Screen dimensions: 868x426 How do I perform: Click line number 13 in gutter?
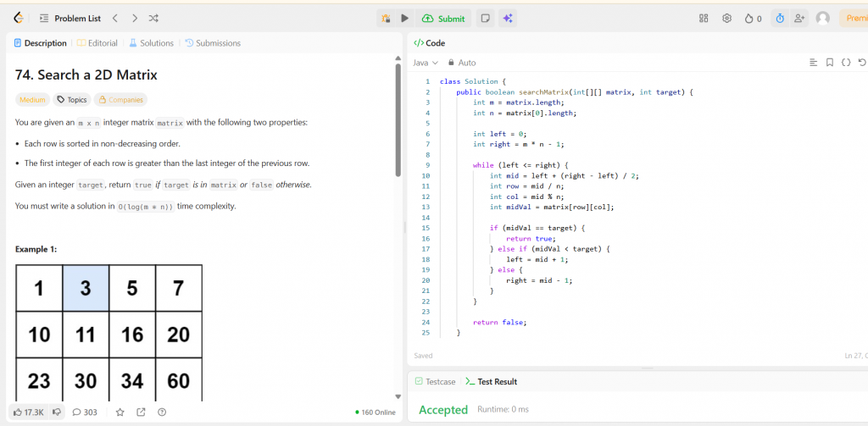[426, 207]
